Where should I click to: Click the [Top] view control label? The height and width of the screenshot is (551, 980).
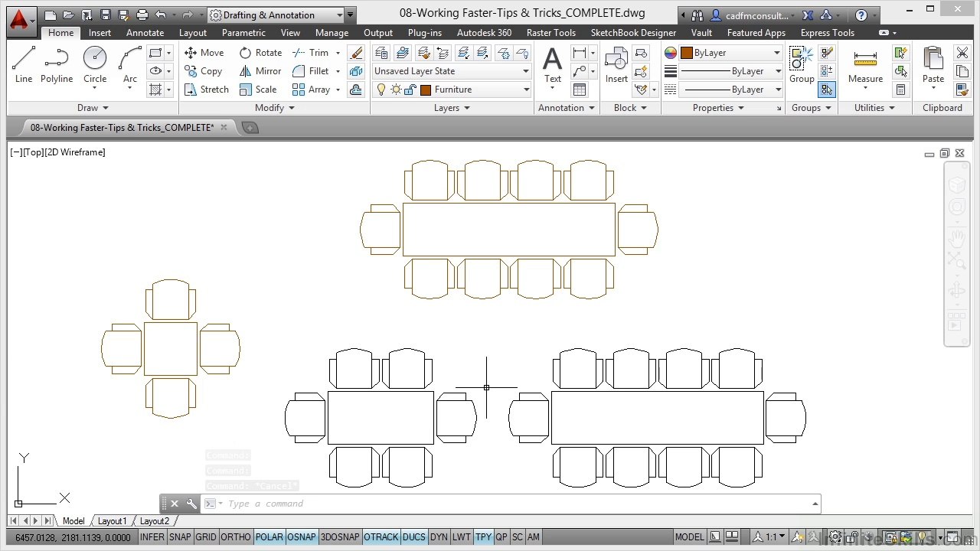[33, 152]
